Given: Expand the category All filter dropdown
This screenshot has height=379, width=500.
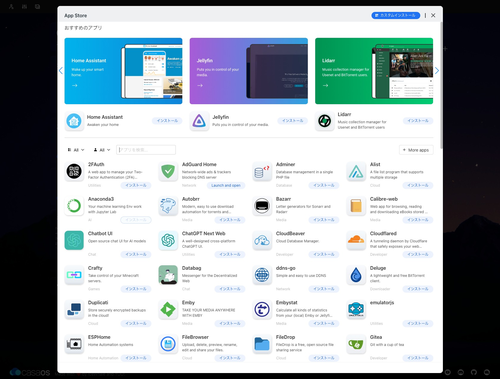Looking at the screenshot, I should (x=76, y=150).
